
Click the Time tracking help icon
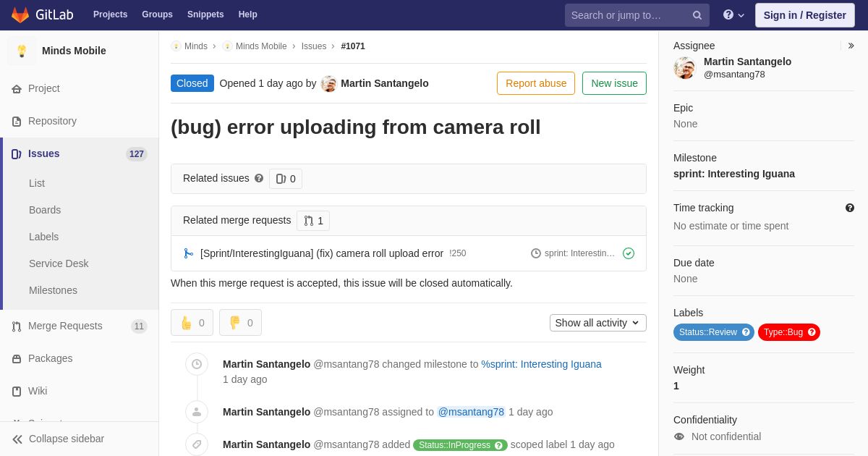click(850, 208)
